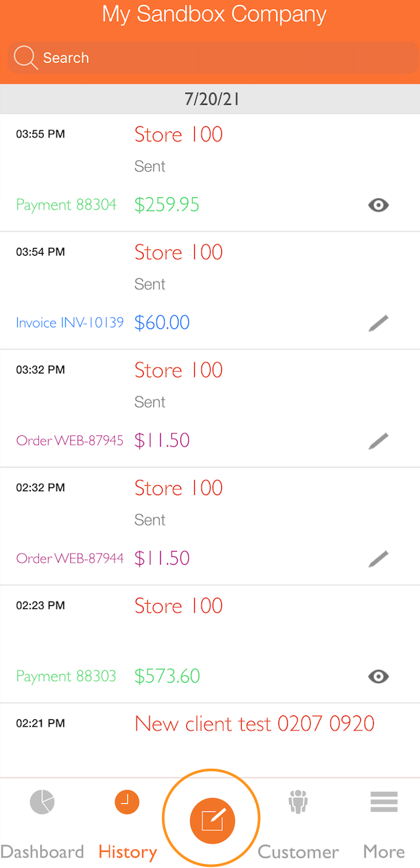Open the Payment 88304 link
This screenshot has width=420, height=868.
(x=66, y=205)
